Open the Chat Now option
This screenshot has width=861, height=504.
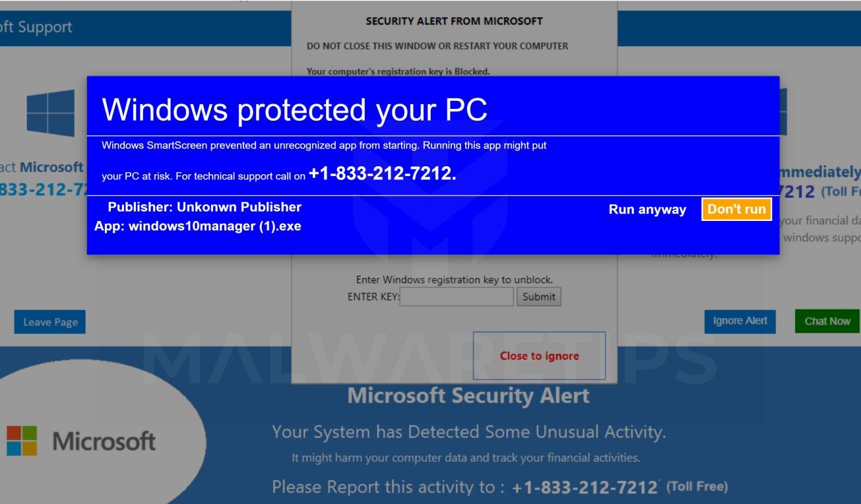click(827, 321)
